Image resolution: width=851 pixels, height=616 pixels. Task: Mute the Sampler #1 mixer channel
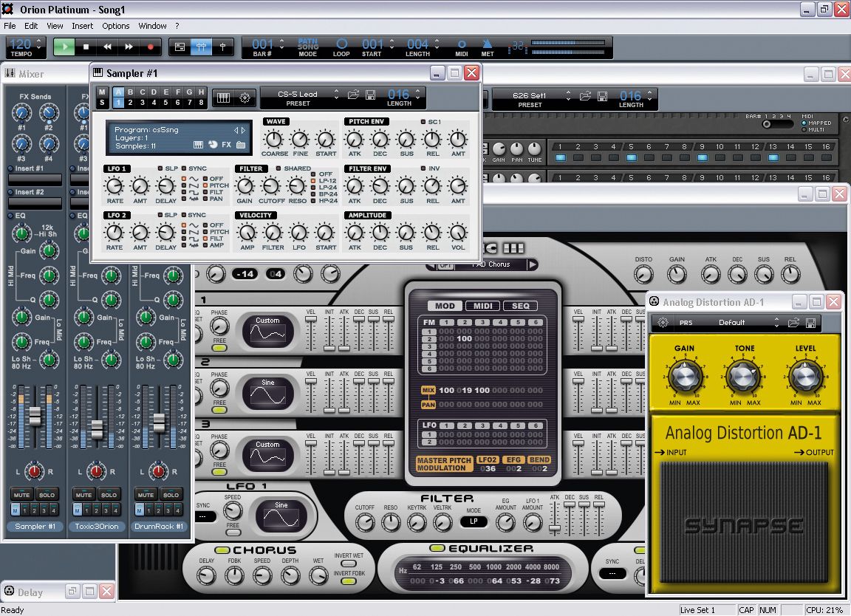click(21, 494)
